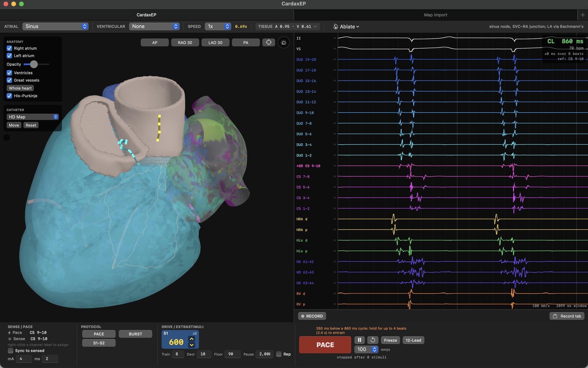Viewport: 588px width, 368px height.
Task: Expand the Ablate menu chevron
Action: point(358,27)
